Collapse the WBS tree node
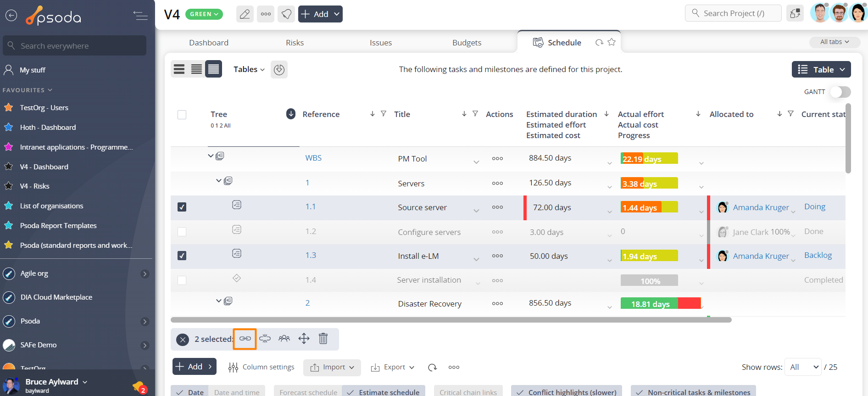Screen dimensions: 868x396 pyautogui.click(x=211, y=156)
